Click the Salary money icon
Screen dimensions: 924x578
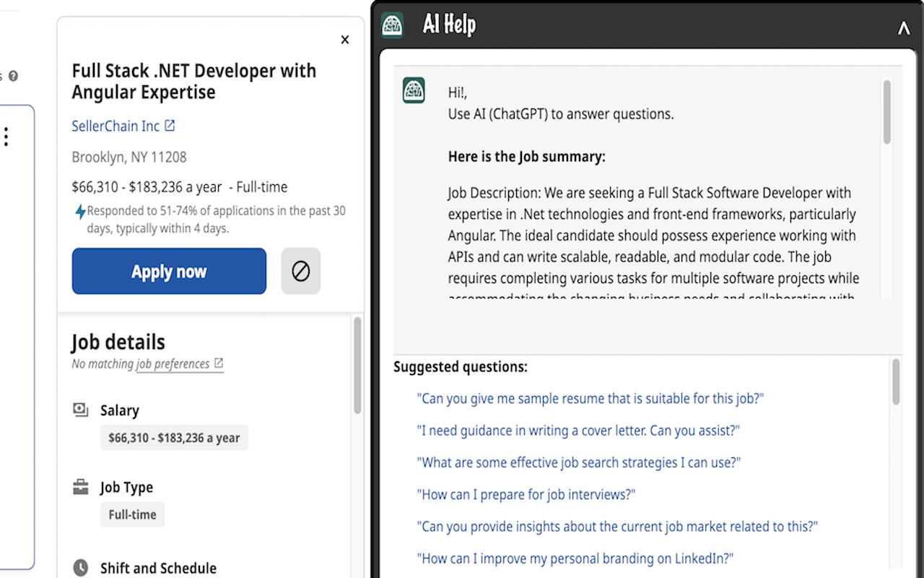point(81,410)
